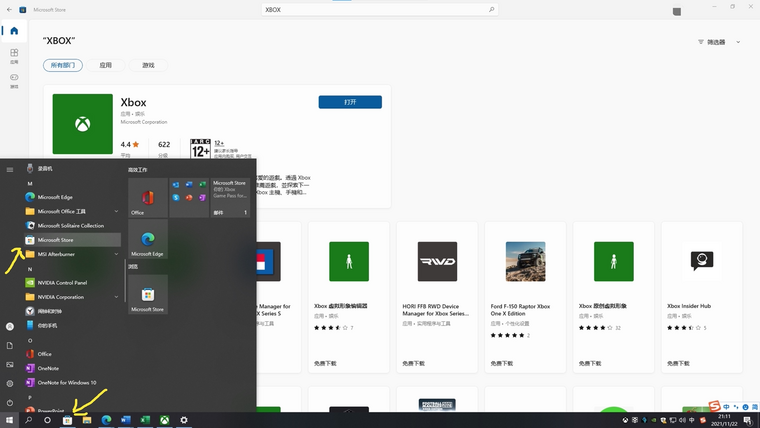Open File Explorer from the taskbar
This screenshot has width=760, height=428.
click(x=87, y=420)
